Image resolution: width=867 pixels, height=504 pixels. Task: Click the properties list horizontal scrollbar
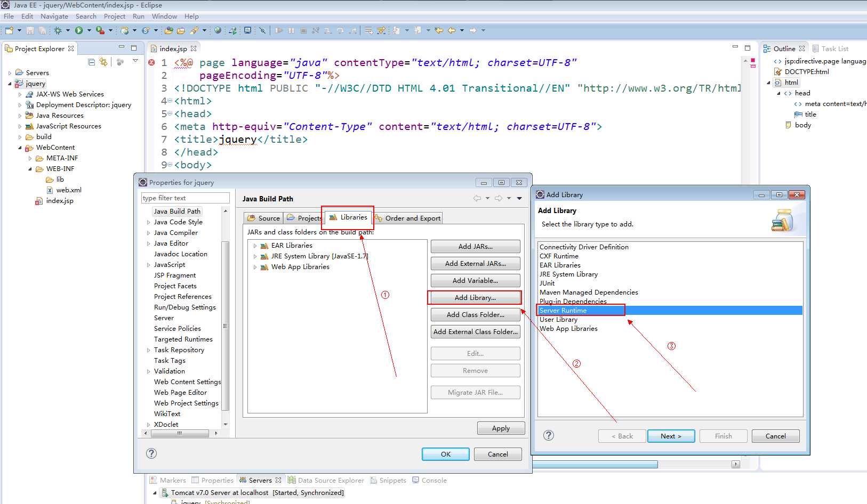(x=180, y=433)
